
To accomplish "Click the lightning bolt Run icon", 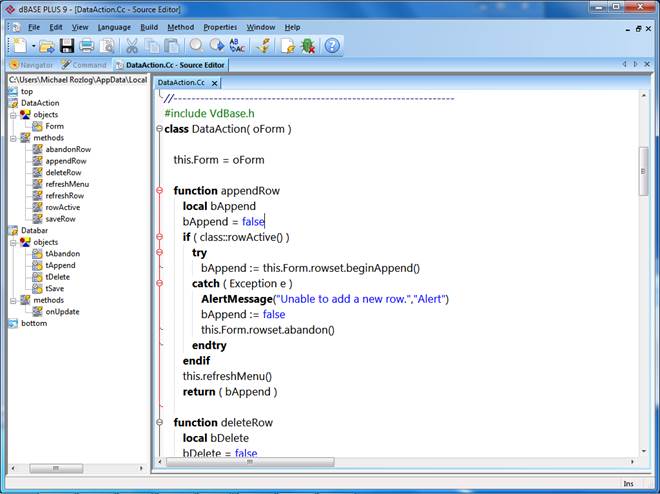I will pos(263,46).
